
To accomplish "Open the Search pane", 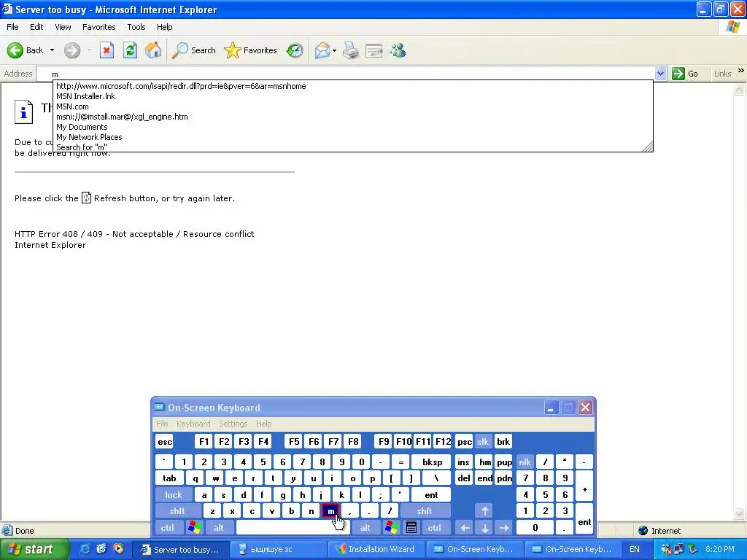I will (193, 50).
